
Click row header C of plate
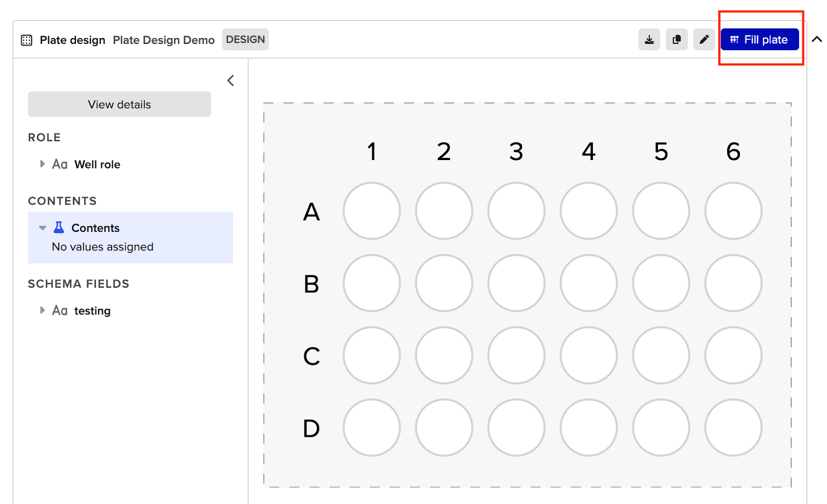tap(312, 356)
